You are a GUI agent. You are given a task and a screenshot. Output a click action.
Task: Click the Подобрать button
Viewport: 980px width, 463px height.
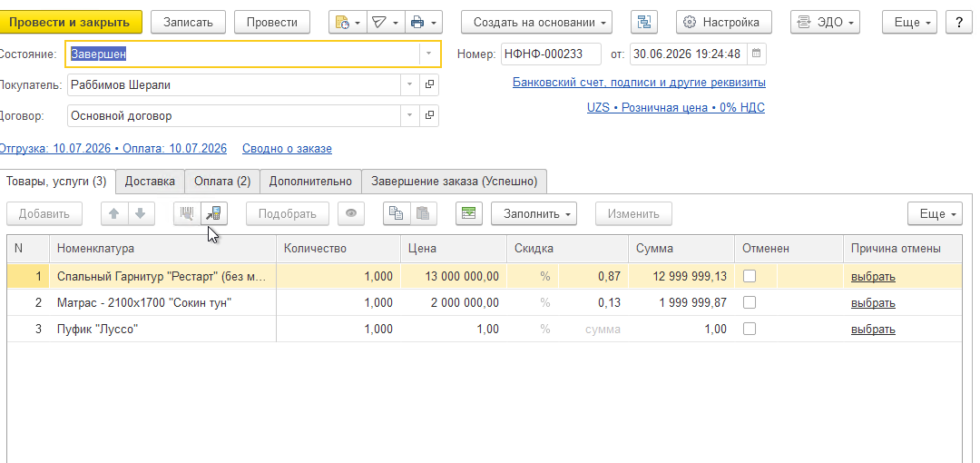(x=288, y=213)
